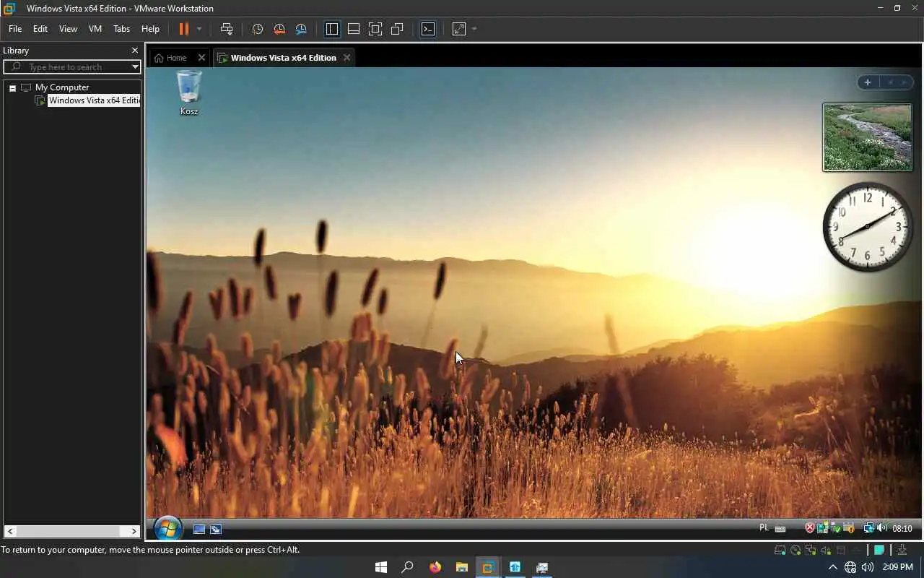Open the VM menu
Image resolution: width=924 pixels, height=578 pixels.
pyautogui.click(x=95, y=29)
